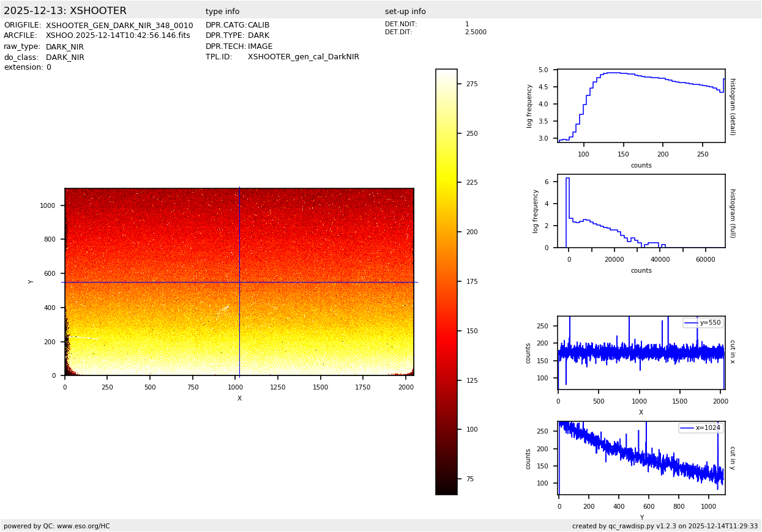Click the x=1024 legend entry
The width and height of the screenshot is (762, 532).
click(701, 428)
